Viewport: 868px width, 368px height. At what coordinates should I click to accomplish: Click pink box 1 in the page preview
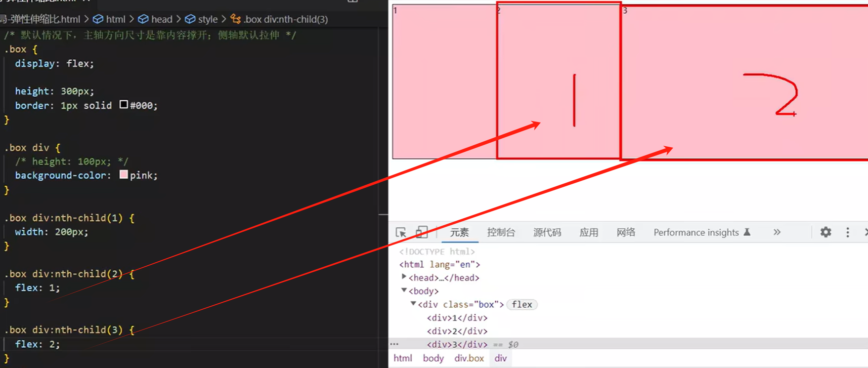pos(444,82)
